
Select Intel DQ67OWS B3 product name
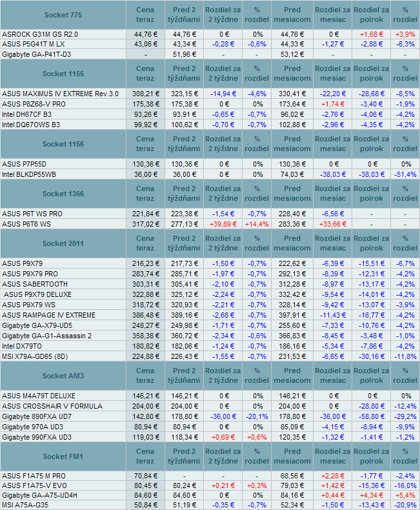[x=31, y=125]
